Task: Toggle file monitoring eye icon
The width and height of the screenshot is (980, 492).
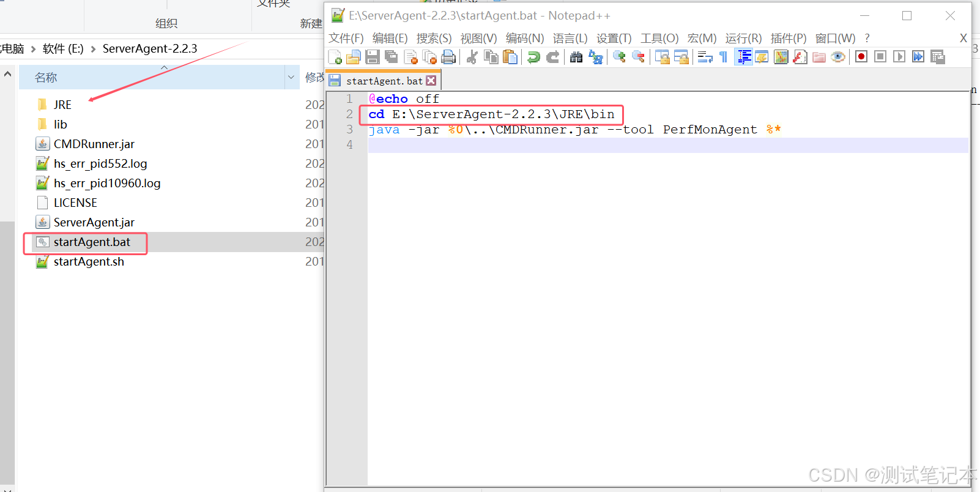Action: click(x=838, y=57)
